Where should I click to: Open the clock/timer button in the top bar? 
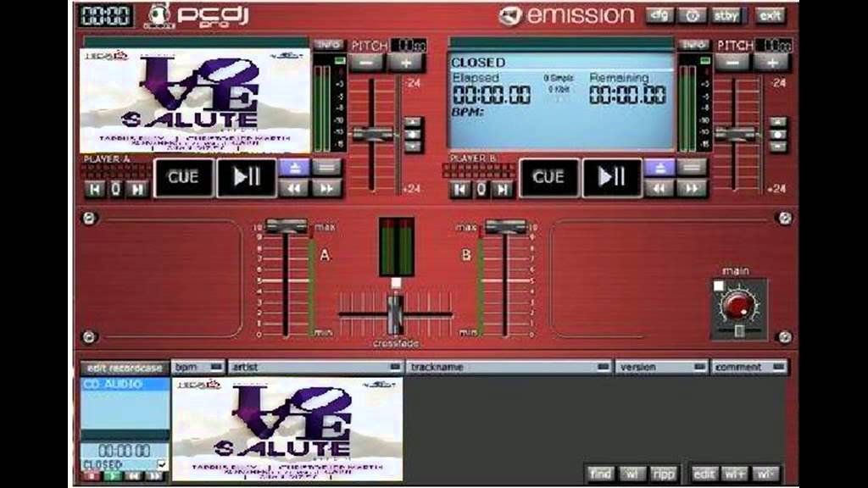coord(692,15)
